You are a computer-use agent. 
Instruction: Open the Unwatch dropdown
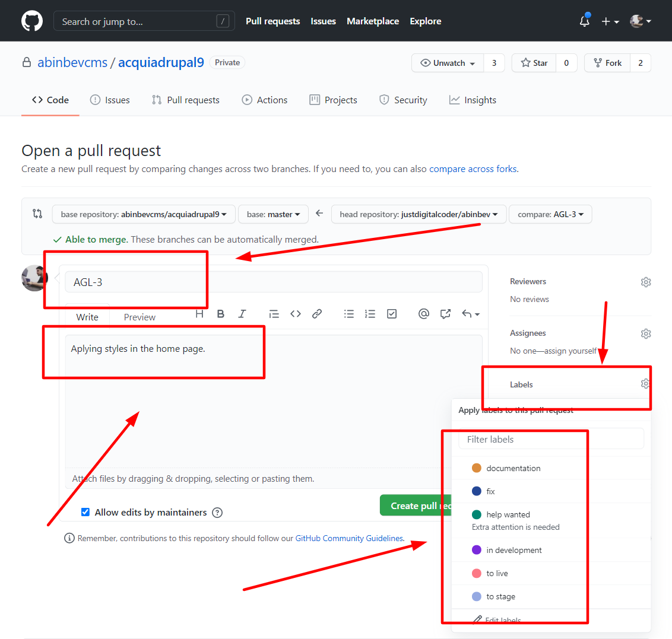click(x=448, y=63)
